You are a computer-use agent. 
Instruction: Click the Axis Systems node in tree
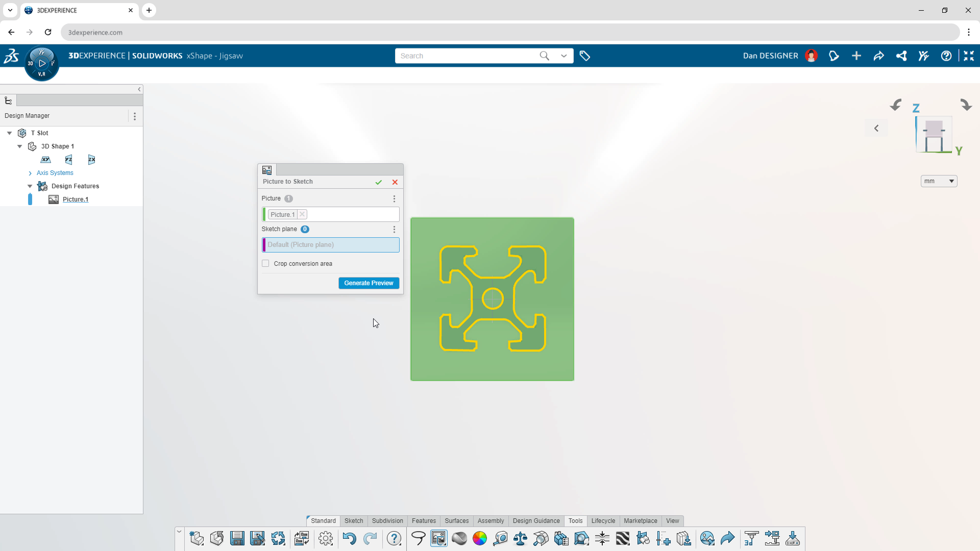coord(55,172)
